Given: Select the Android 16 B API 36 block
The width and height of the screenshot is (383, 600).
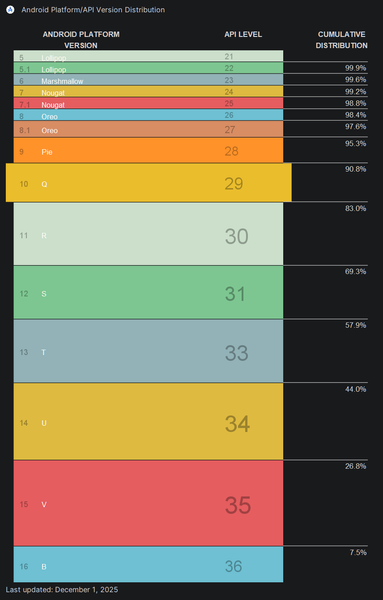Looking at the screenshot, I should (148, 564).
